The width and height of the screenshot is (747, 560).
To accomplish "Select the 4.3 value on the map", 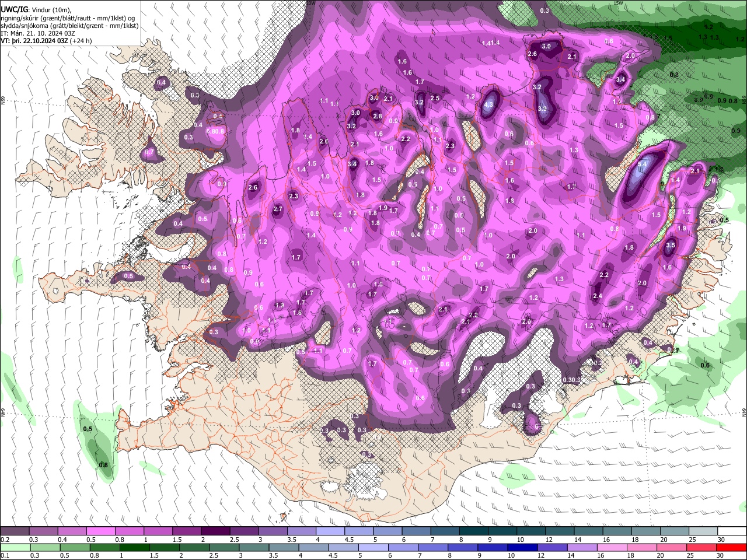I will click(489, 104).
